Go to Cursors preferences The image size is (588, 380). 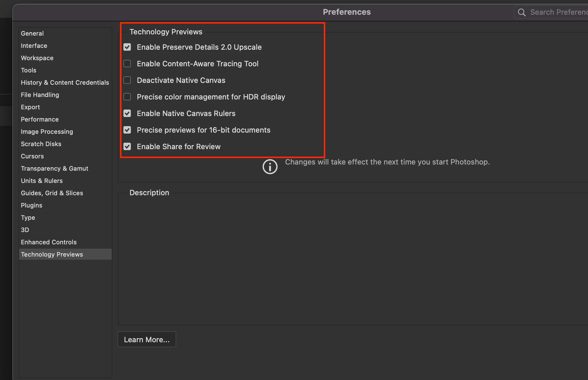point(65,156)
